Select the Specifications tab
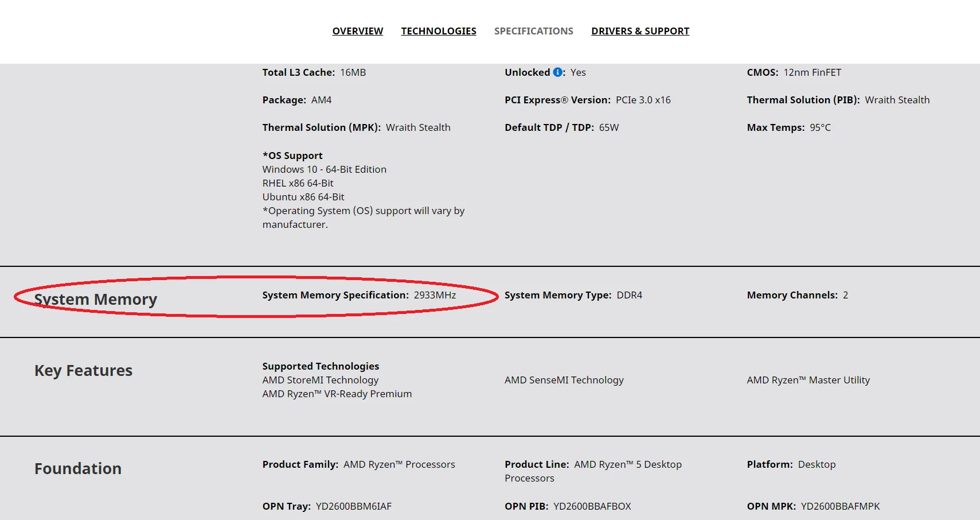 tap(533, 31)
